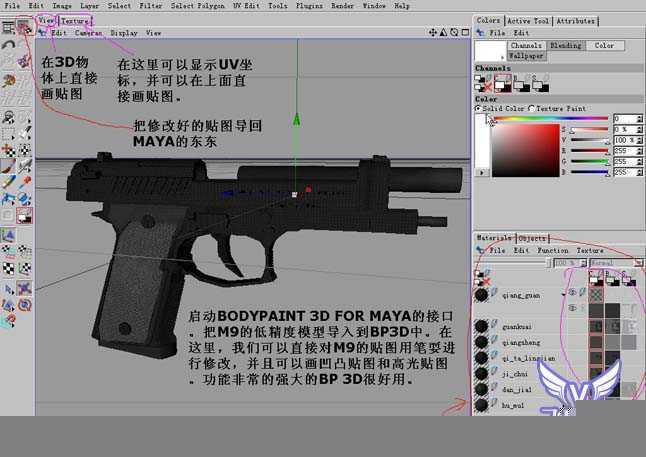Click the 100 % opacity stepper in Materials
Viewport: 646px width, 457px height.
coord(583,262)
